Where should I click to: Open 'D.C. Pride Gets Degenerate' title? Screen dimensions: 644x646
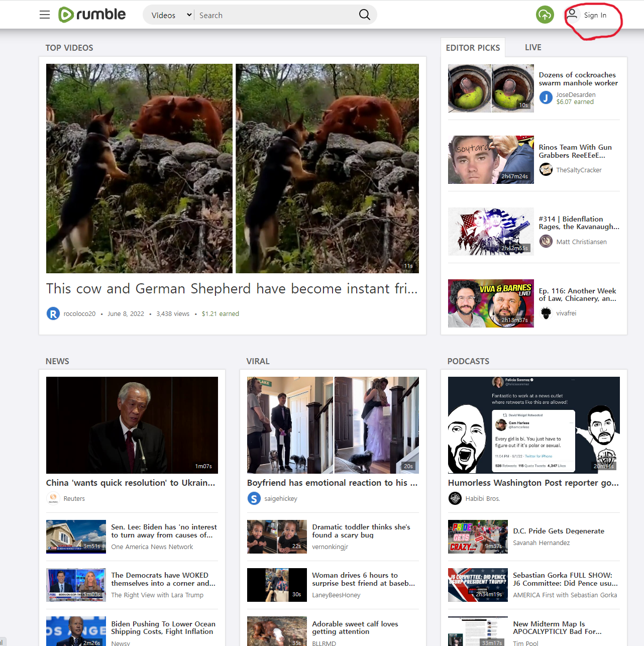coord(559,531)
